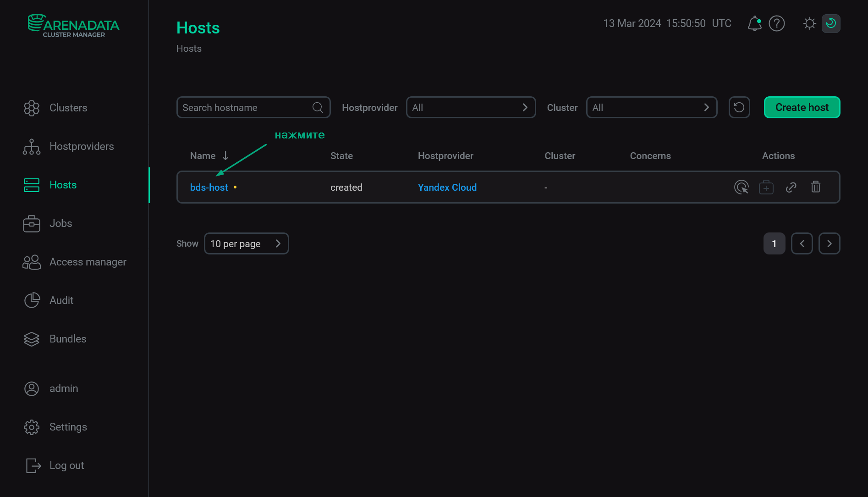Click the Actions column header
Image resolution: width=868 pixels, height=497 pixels.
(778, 156)
